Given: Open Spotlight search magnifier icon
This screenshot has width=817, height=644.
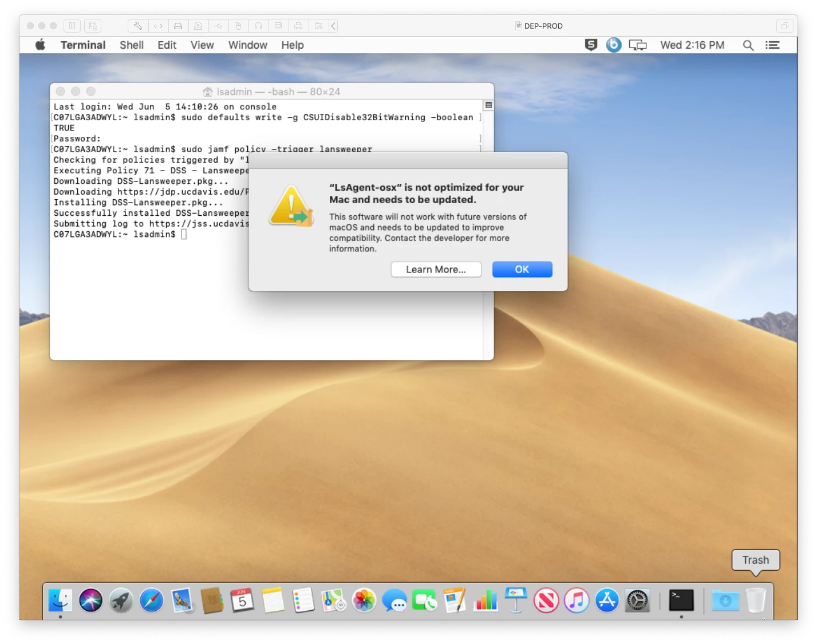Looking at the screenshot, I should 748,45.
